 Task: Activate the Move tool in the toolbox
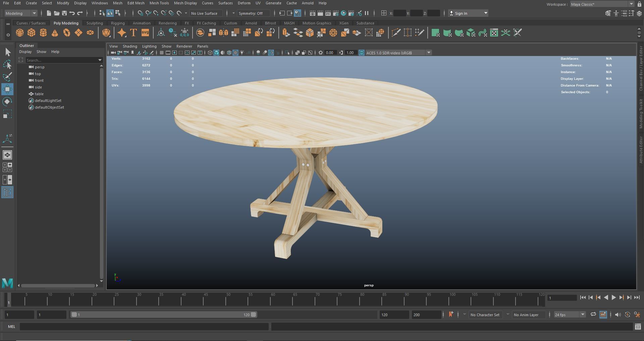tap(7, 89)
